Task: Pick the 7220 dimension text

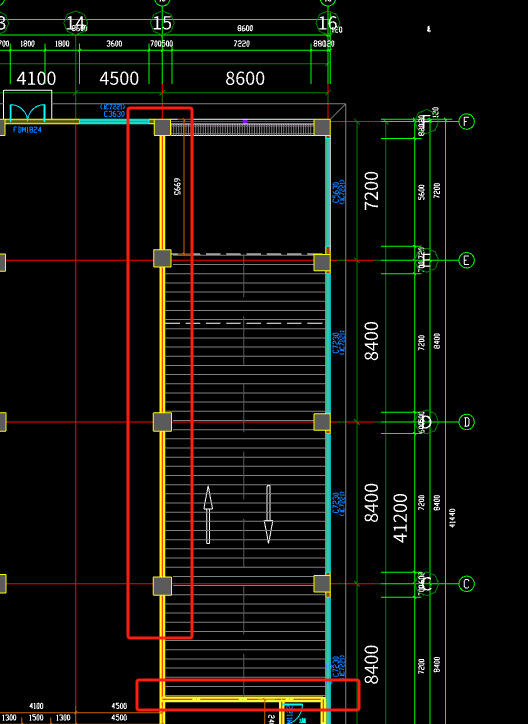Action: coord(241,44)
